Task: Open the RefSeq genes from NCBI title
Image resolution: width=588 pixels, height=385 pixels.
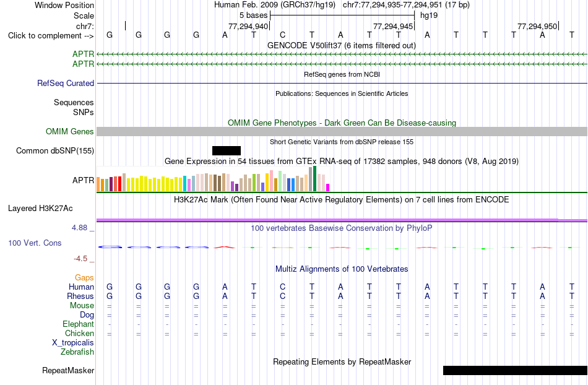Action: tap(342, 74)
